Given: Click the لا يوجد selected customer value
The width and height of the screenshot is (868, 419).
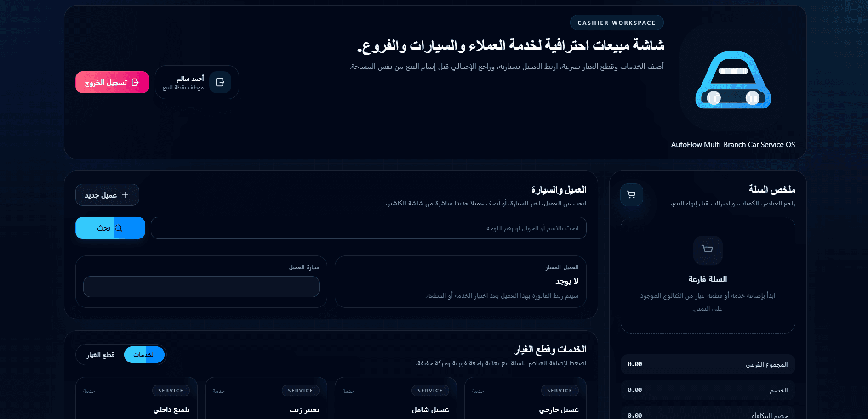Looking at the screenshot, I should [567, 281].
